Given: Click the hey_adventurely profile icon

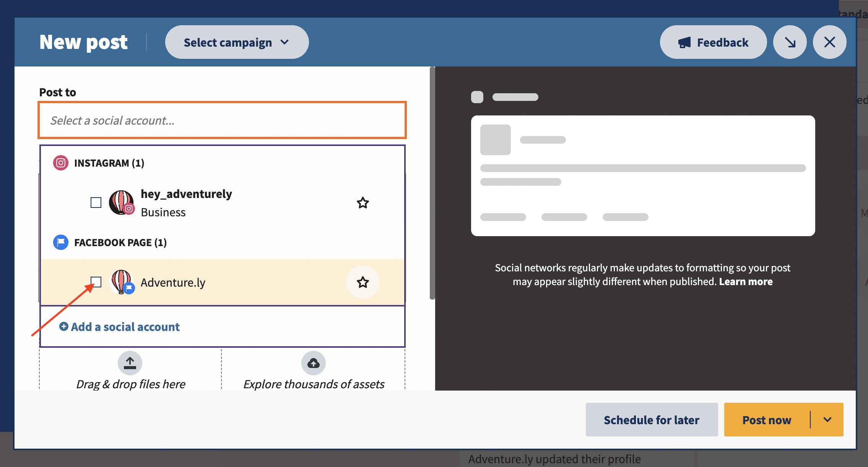Looking at the screenshot, I should (x=121, y=203).
